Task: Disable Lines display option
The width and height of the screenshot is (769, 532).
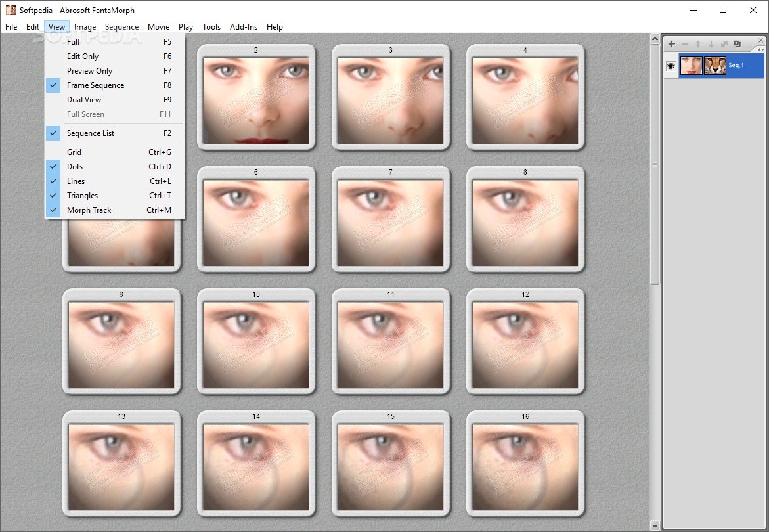Action: [115, 181]
